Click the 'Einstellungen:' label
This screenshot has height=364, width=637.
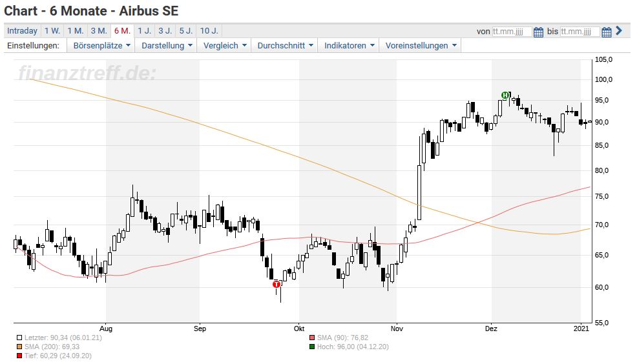point(33,45)
